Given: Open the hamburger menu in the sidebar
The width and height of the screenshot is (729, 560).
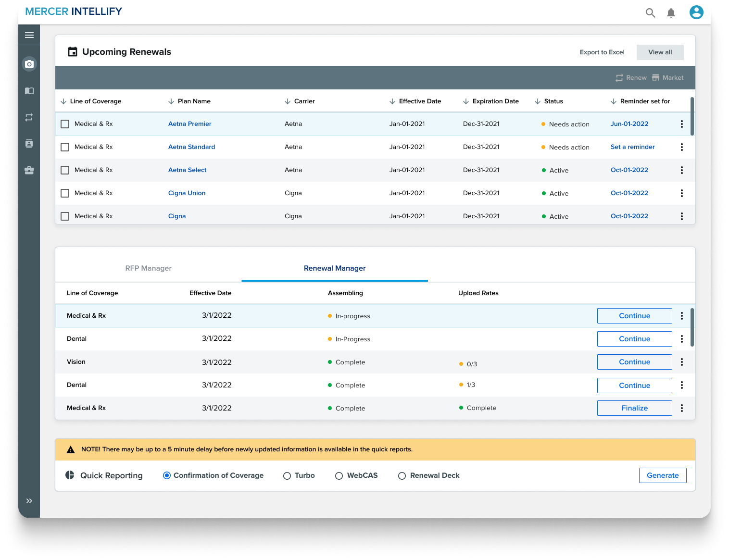Looking at the screenshot, I should 29,35.
